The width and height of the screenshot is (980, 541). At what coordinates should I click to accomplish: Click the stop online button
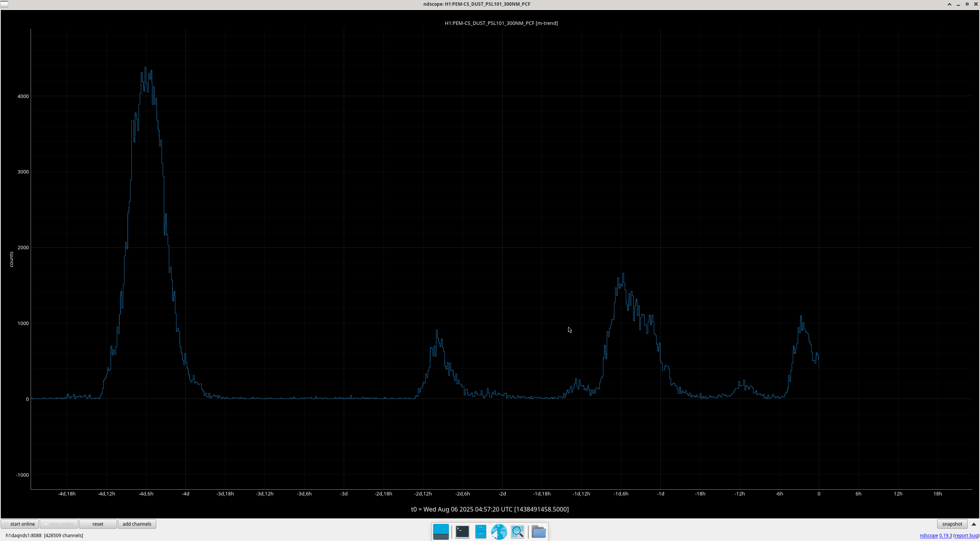(x=59, y=524)
